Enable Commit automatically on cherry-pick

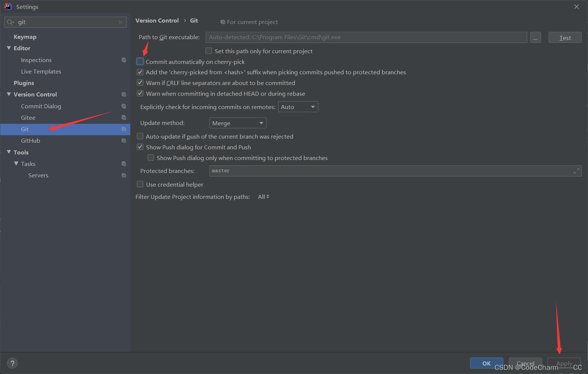tap(140, 62)
